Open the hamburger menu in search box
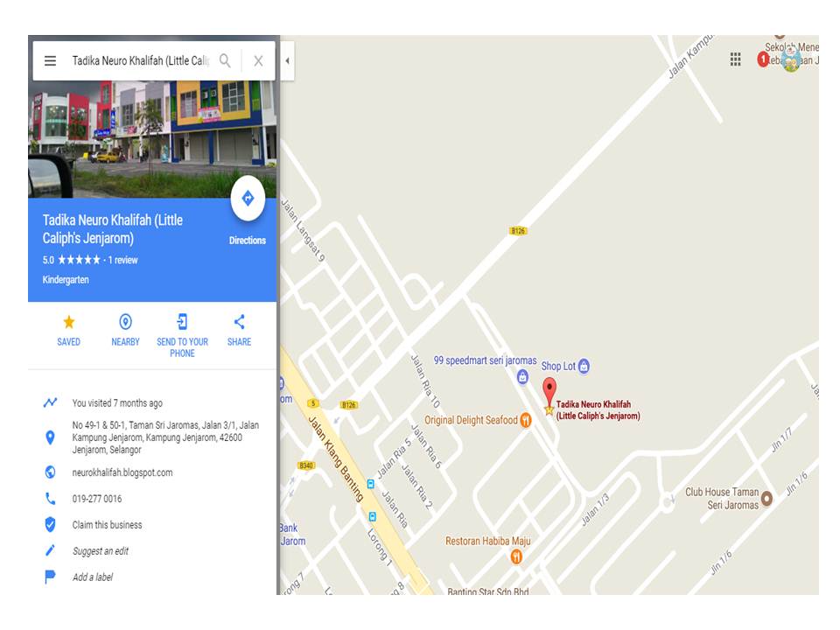The width and height of the screenshot is (840, 630). coord(50,60)
